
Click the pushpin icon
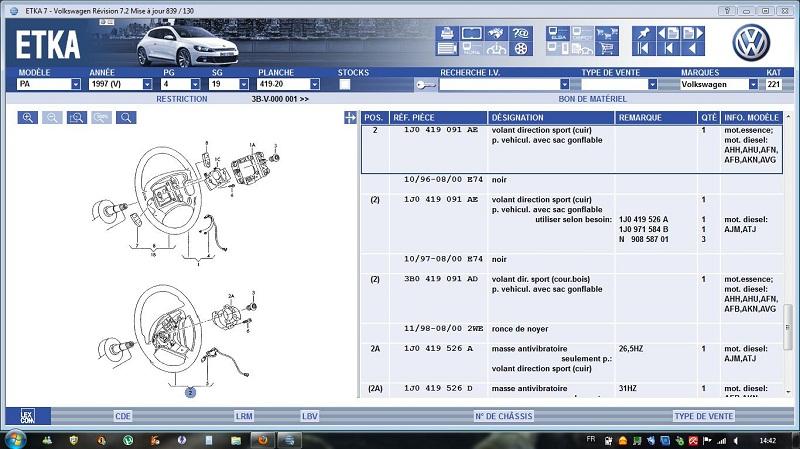644,33
